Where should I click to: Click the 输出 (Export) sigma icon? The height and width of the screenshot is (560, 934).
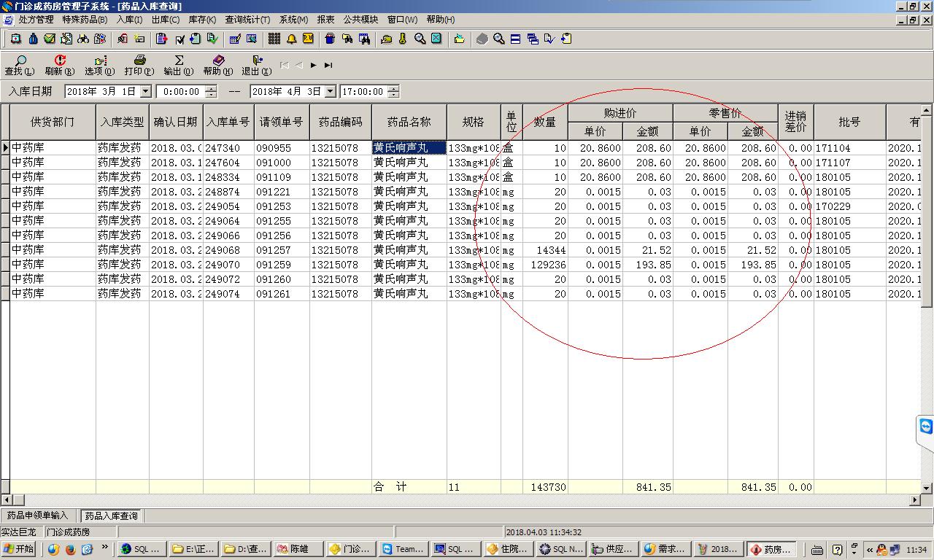[178, 61]
